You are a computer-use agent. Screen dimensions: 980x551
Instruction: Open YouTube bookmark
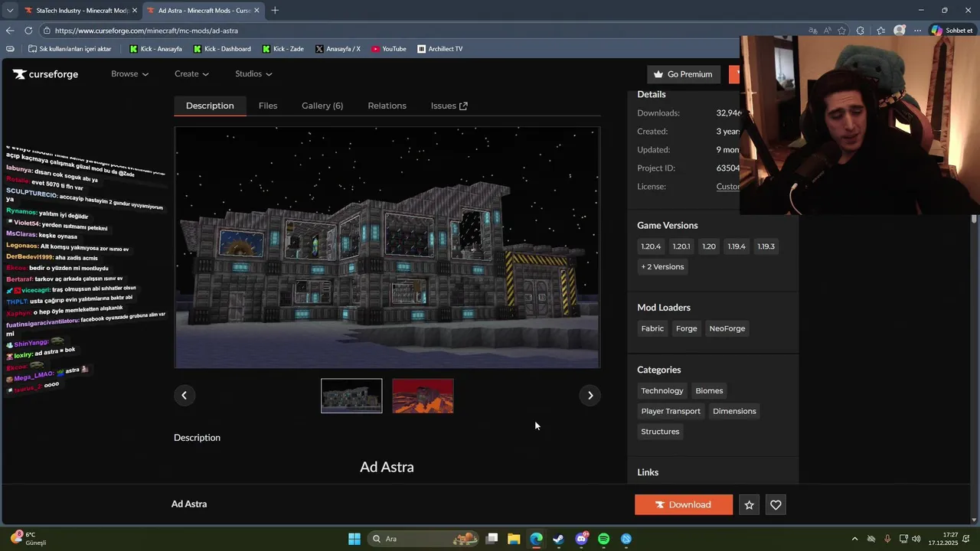coord(389,49)
